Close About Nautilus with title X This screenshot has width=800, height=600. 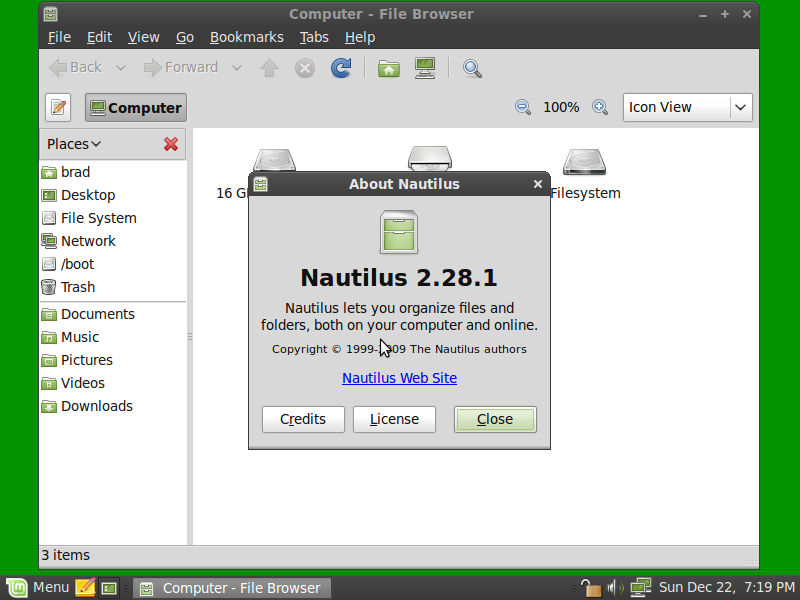(537, 184)
